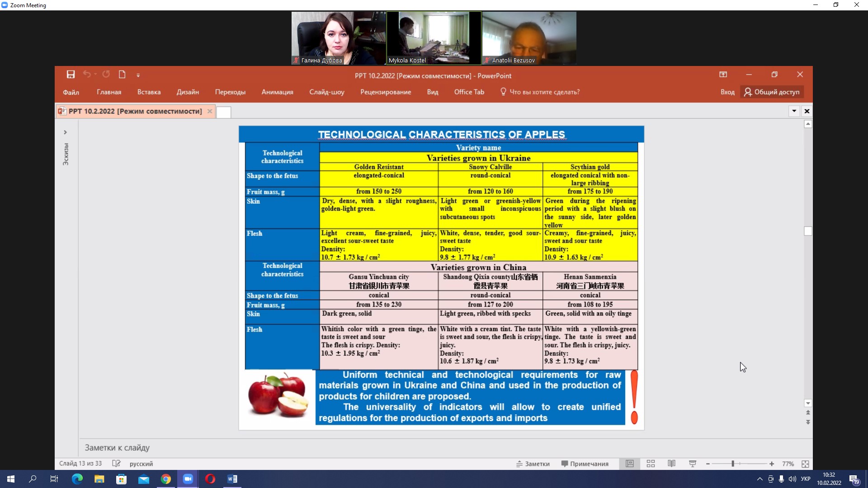
Task: Switch to the Переходы ribbon tab
Action: pos(231,92)
